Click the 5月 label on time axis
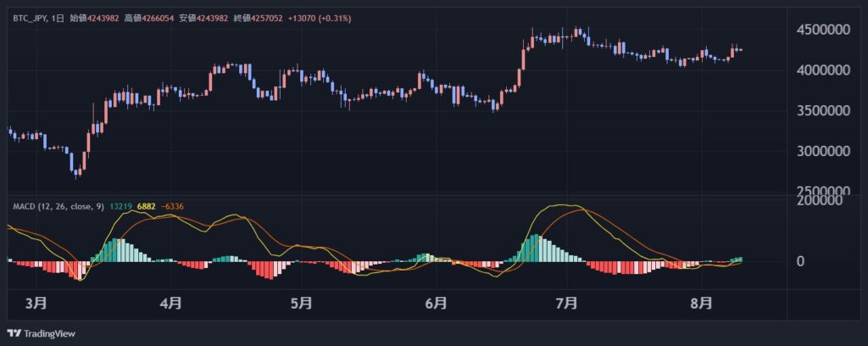868x346 pixels. tap(302, 302)
